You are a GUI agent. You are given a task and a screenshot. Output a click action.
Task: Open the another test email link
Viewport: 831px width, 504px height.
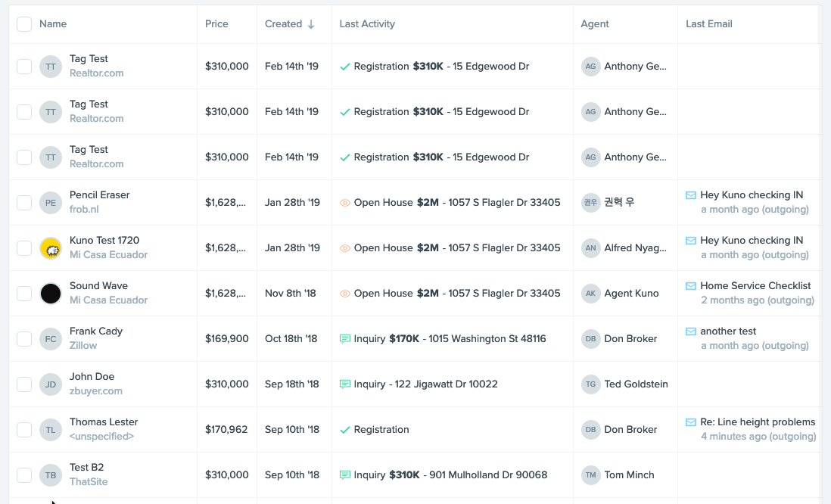[728, 331]
